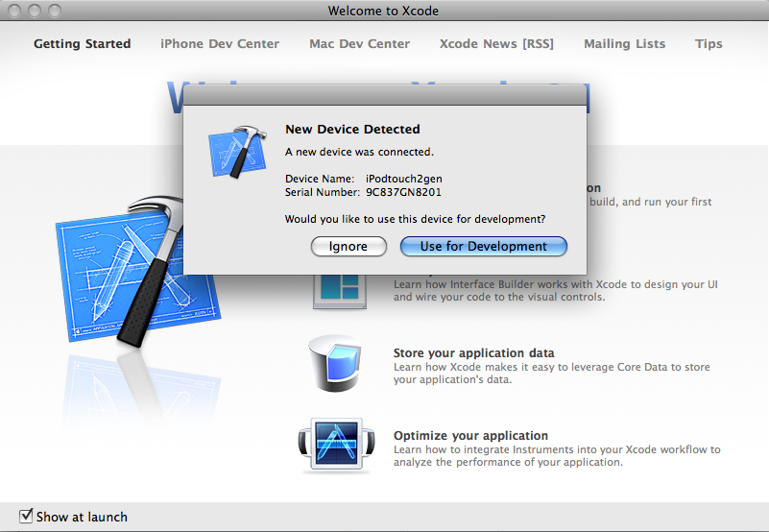Click the 'A new device was connected.' message

point(359,152)
